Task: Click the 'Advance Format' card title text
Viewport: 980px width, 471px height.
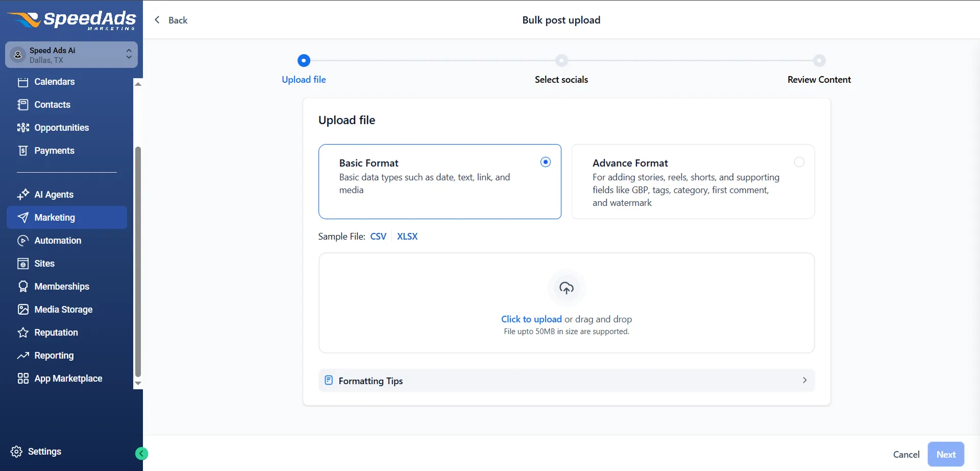Action: click(x=630, y=163)
